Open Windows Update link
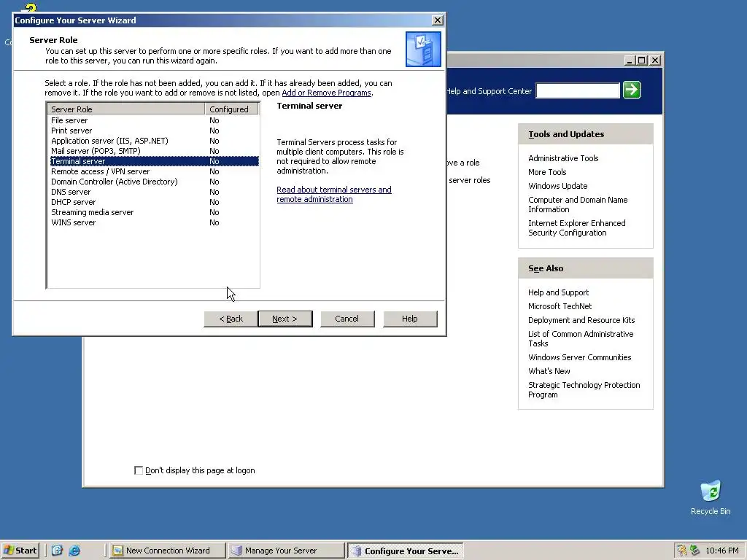The height and width of the screenshot is (560, 747). (557, 186)
